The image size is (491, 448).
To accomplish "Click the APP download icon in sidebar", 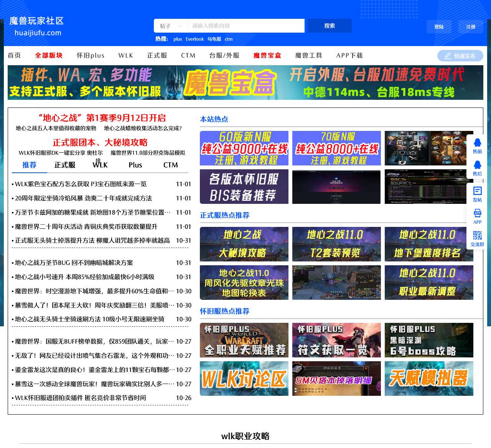I will coord(477,213).
